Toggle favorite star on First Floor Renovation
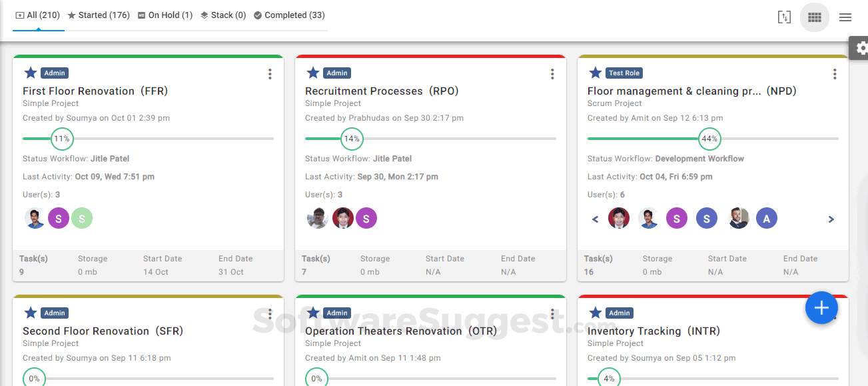The image size is (868, 386). [31, 73]
